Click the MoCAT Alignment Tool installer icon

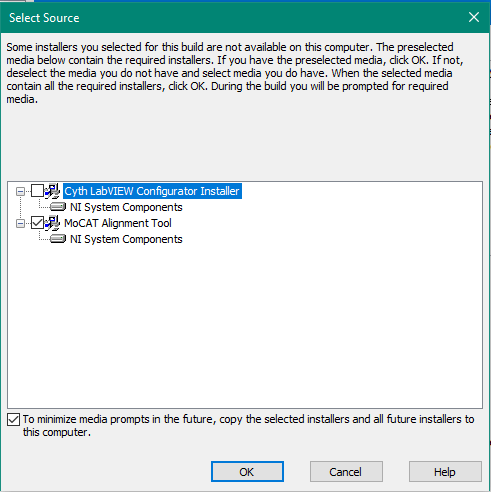(52, 223)
